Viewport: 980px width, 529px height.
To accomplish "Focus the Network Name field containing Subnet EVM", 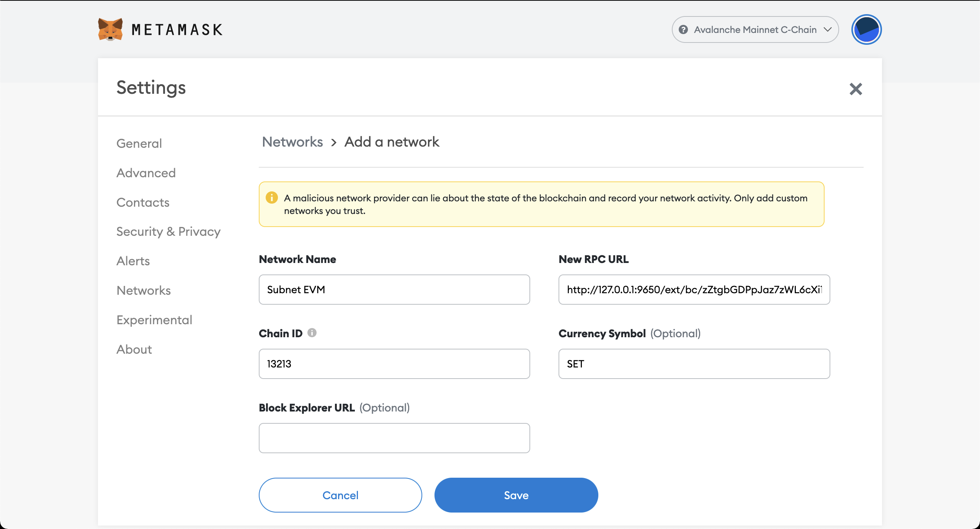I will [x=394, y=289].
